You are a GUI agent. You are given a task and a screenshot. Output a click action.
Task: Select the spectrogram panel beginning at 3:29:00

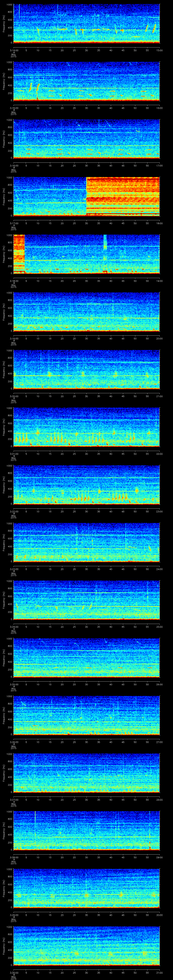pos(87,888)
